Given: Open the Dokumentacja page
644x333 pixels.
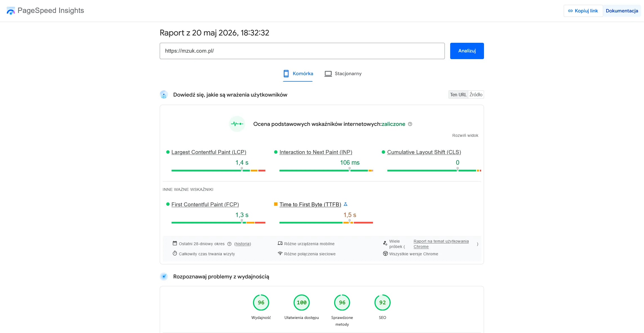Looking at the screenshot, I should click(622, 11).
